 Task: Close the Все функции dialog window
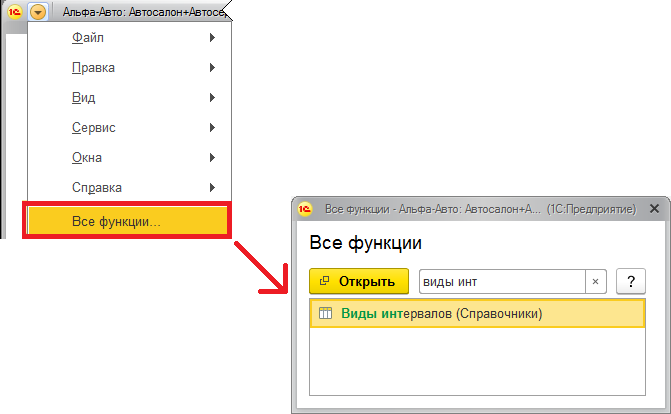(x=654, y=209)
